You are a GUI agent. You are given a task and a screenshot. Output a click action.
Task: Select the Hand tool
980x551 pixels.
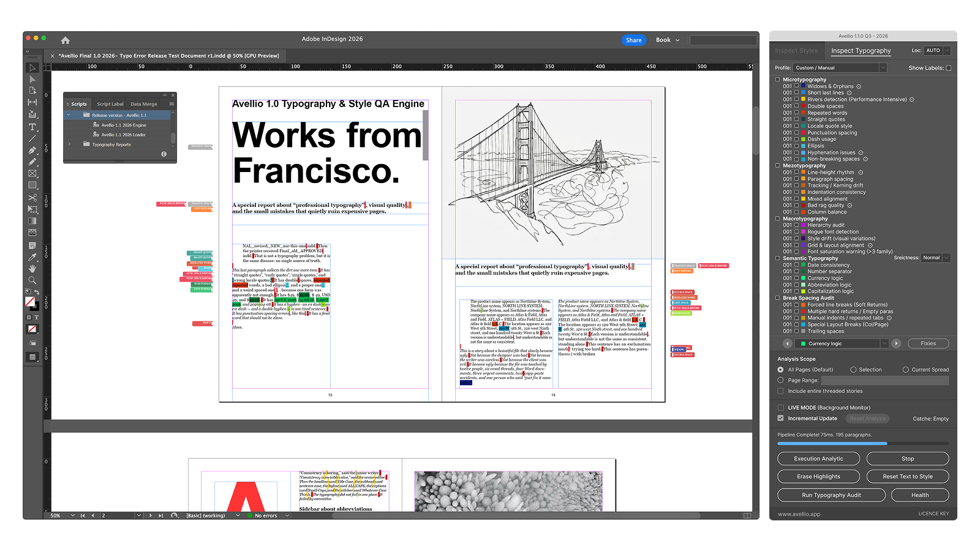point(32,269)
